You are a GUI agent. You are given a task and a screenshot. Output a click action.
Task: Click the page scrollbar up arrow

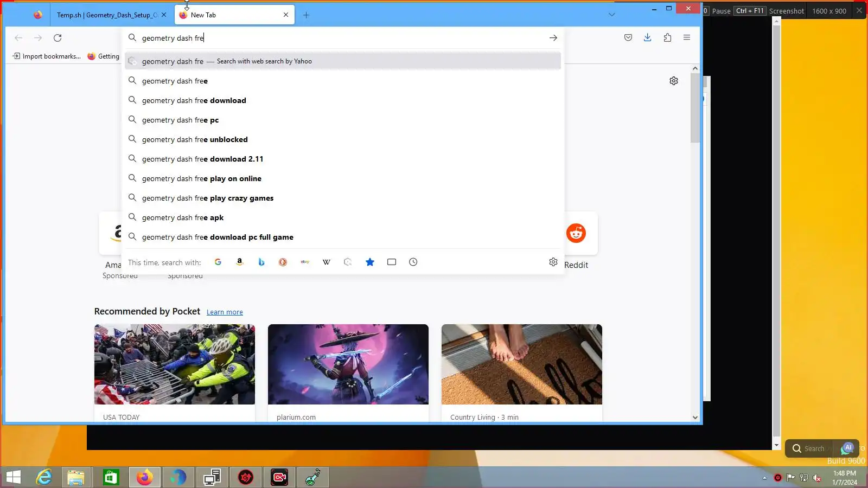695,68
